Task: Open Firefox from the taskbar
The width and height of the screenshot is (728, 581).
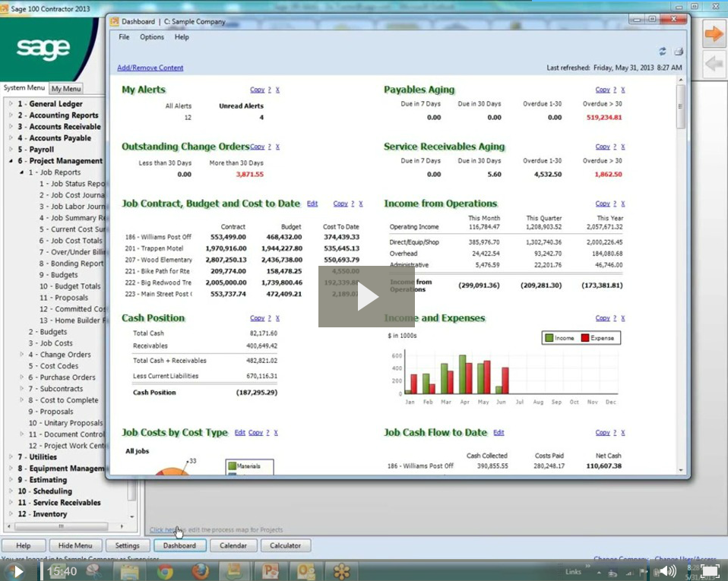Action: (200, 571)
